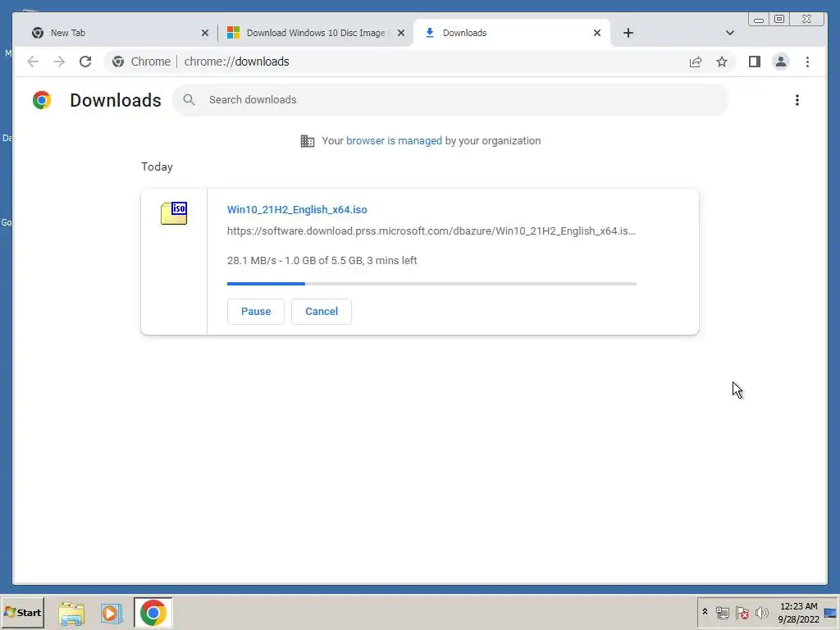
Task: Click the download source URL text
Action: pos(431,231)
